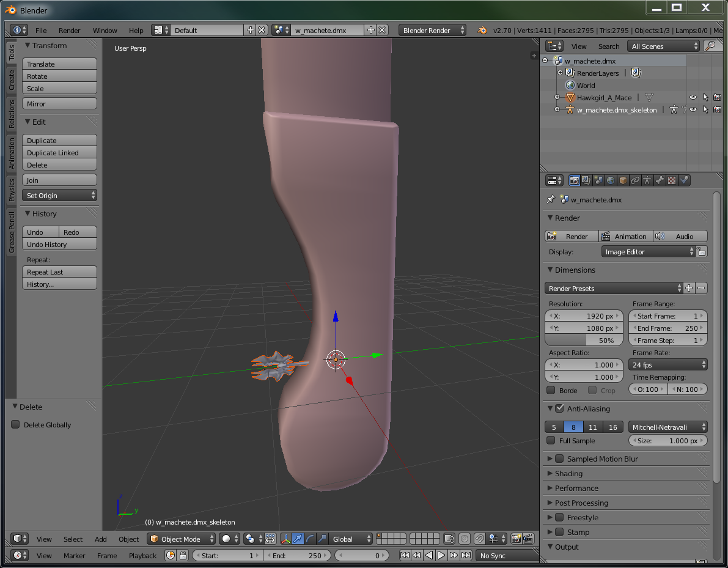This screenshot has height=568, width=728.
Task: Toggle renderability of w_machete.dmx_skeleton camera icon
Action: point(718,109)
